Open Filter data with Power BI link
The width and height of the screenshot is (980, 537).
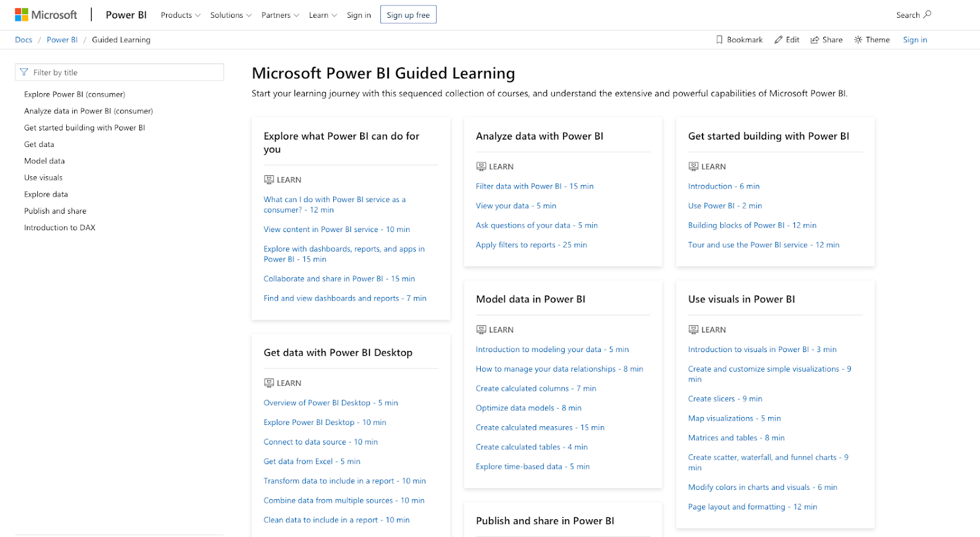click(535, 186)
